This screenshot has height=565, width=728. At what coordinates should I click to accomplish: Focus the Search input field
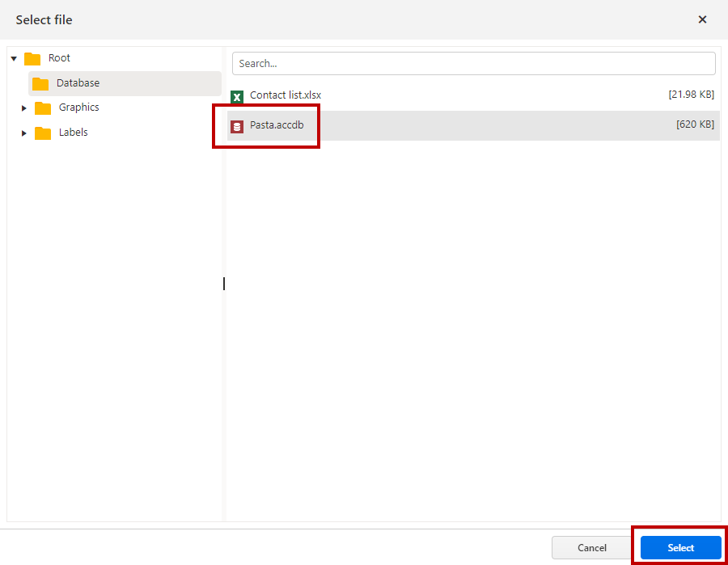coord(473,64)
